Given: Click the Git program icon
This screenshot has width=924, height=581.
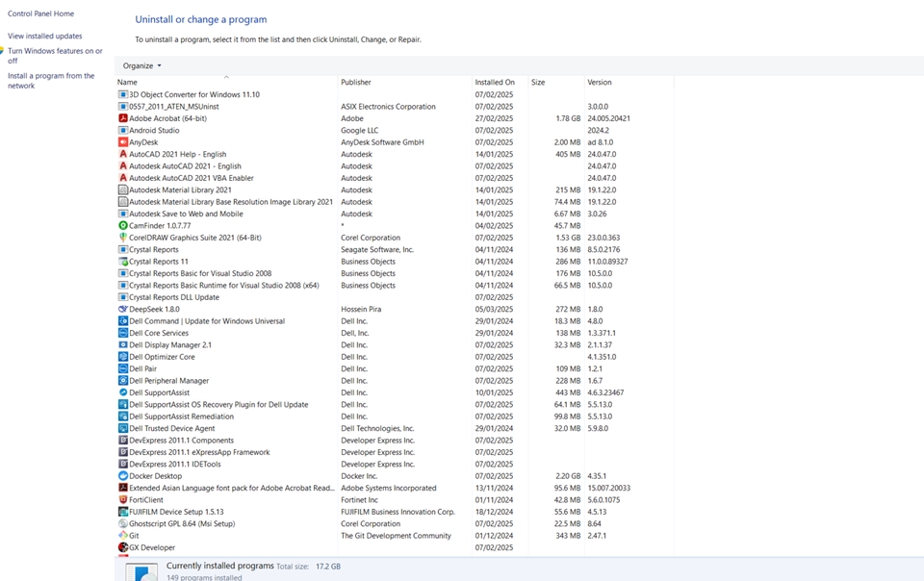Looking at the screenshot, I should [x=123, y=536].
